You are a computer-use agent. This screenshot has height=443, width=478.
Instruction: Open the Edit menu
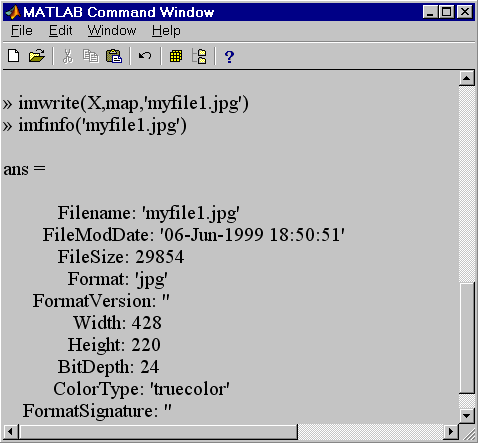pyautogui.click(x=60, y=31)
